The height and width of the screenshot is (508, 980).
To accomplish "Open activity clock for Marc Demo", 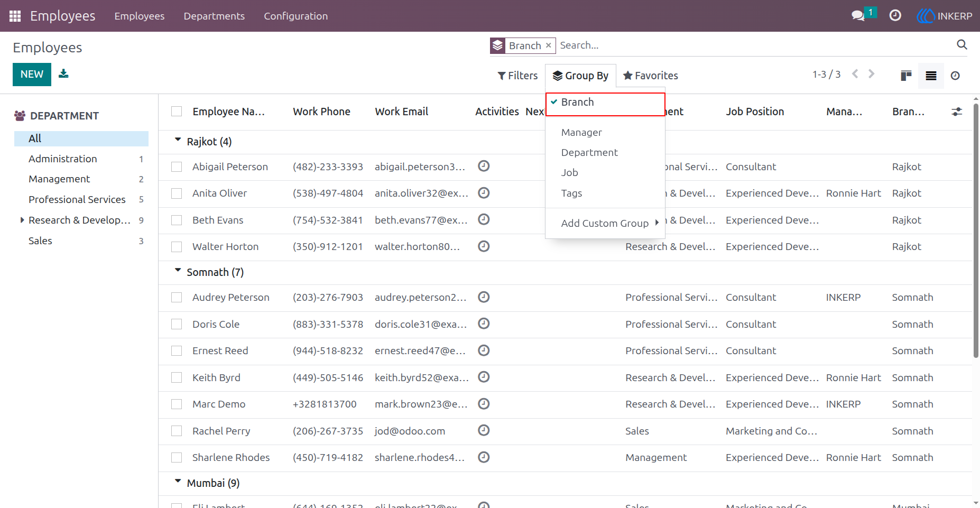I will 483,404.
